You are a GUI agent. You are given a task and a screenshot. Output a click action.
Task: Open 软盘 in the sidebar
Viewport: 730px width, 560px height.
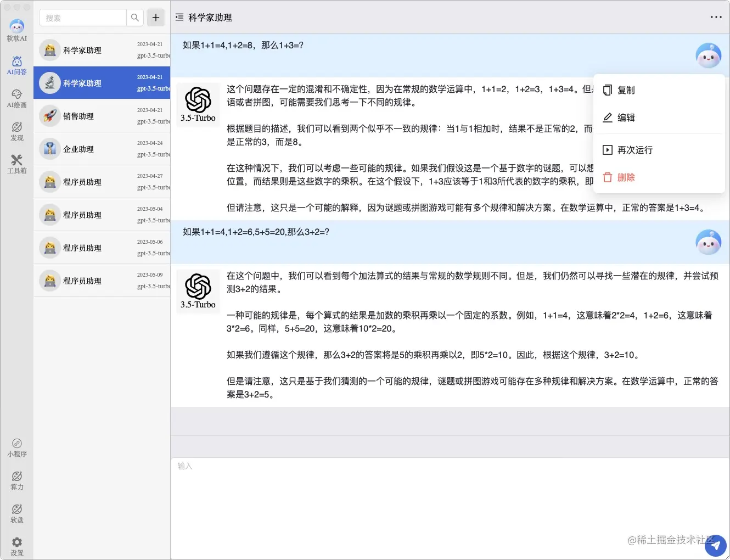[x=16, y=513]
